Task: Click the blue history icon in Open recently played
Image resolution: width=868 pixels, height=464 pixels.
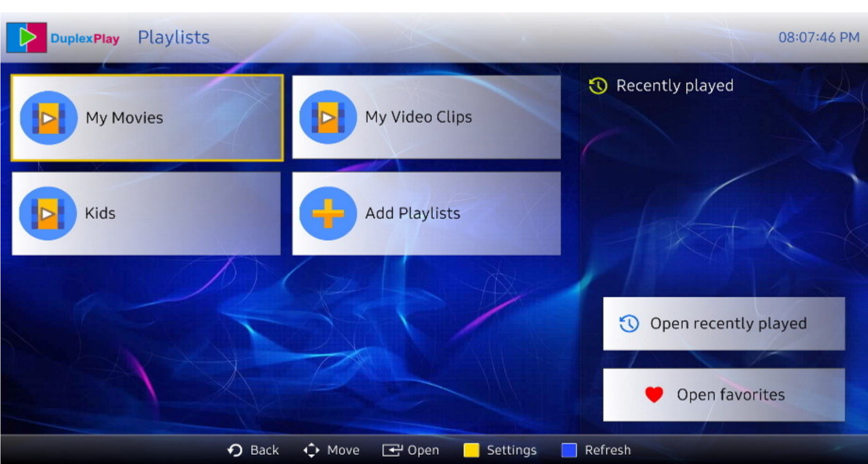Action: pyautogui.click(x=629, y=324)
